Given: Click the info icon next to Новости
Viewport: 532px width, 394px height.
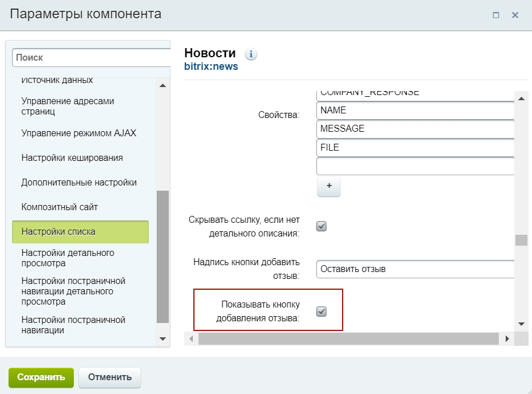Looking at the screenshot, I should point(251,54).
